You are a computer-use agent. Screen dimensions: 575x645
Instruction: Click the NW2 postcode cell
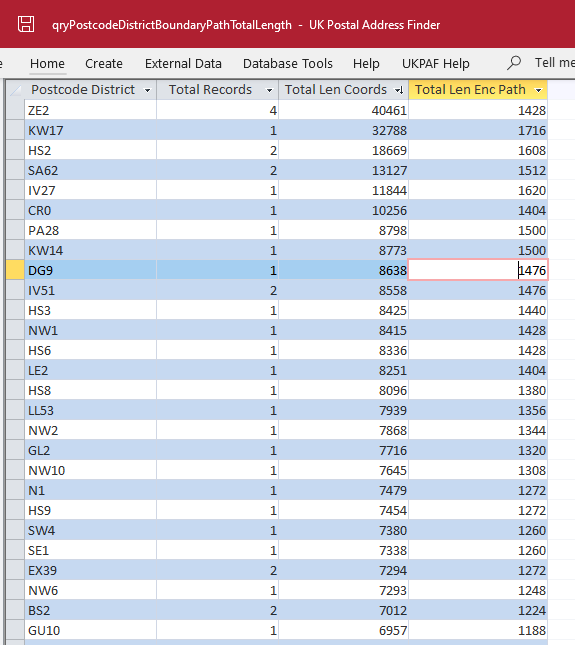pyautogui.click(x=90, y=430)
